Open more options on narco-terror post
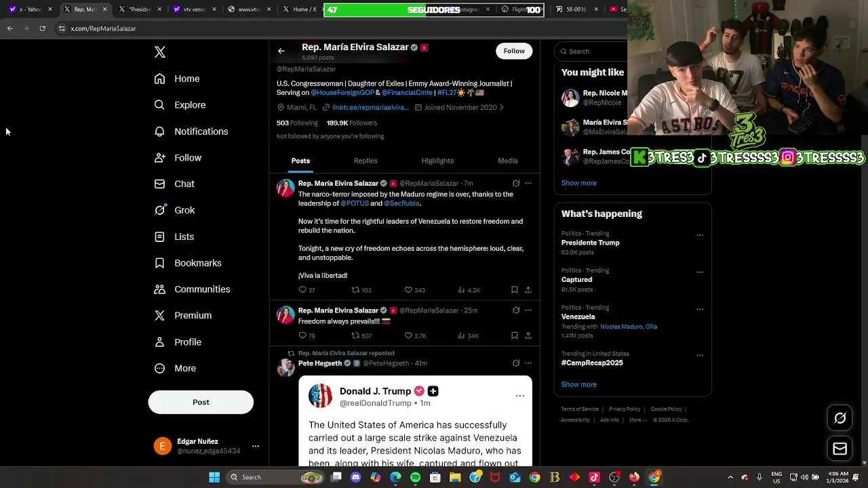 point(528,183)
